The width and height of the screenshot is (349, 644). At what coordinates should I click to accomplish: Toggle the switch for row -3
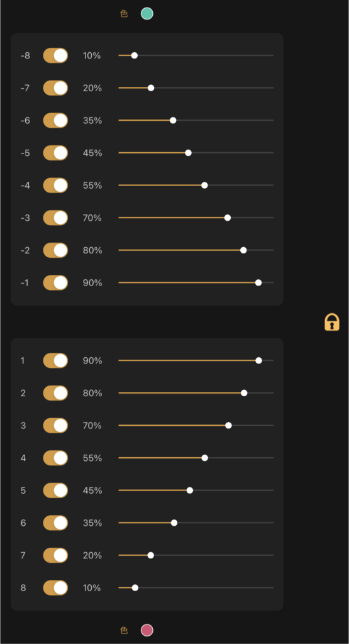(x=55, y=218)
